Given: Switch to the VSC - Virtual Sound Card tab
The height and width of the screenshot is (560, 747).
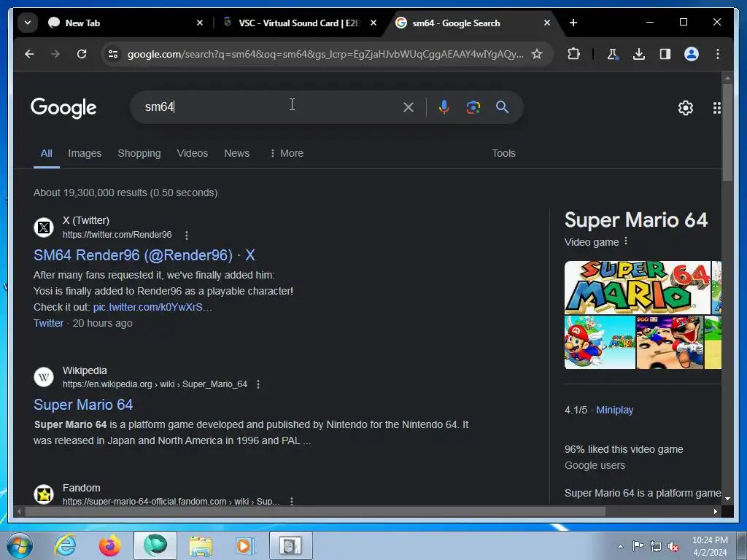Looking at the screenshot, I should [299, 23].
